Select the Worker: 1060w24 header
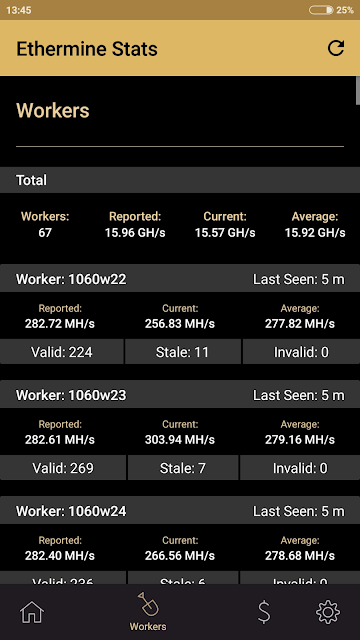 tap(180, 510)
